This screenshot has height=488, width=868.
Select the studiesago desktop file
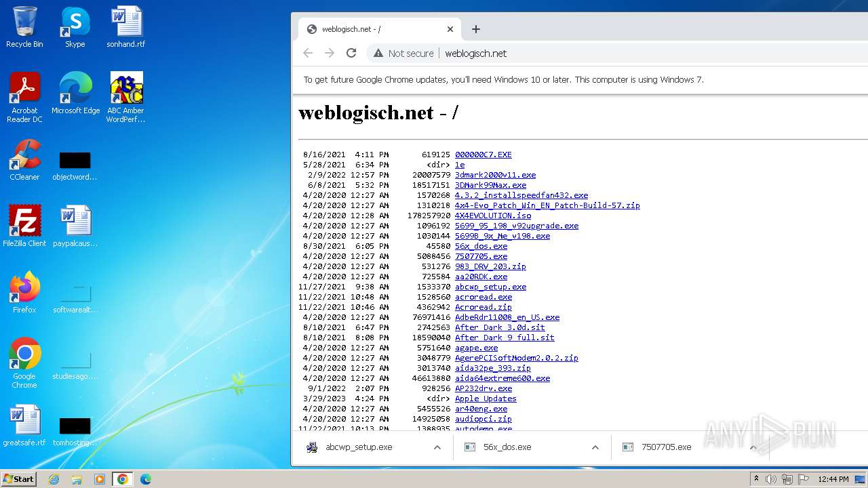coord(75,365)
